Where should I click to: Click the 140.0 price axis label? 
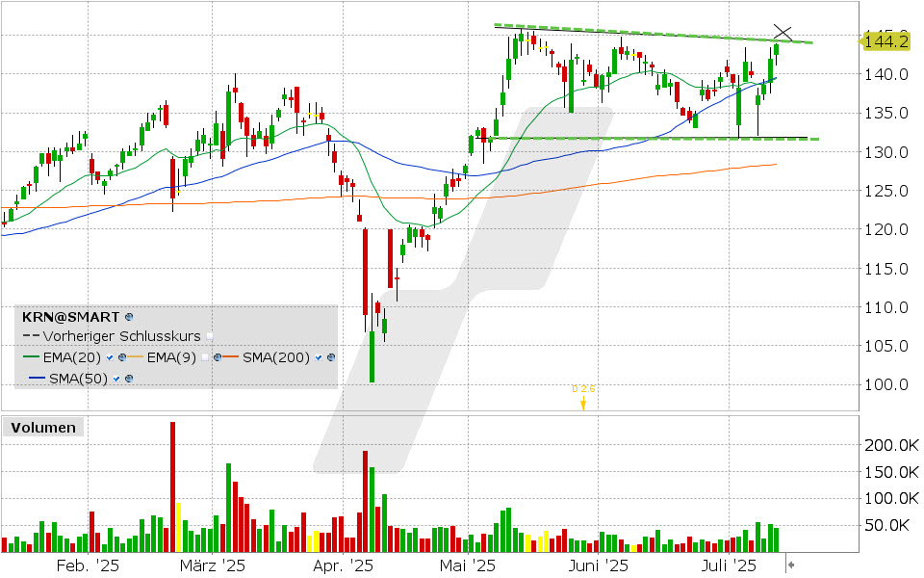click(x=885, y=74)
